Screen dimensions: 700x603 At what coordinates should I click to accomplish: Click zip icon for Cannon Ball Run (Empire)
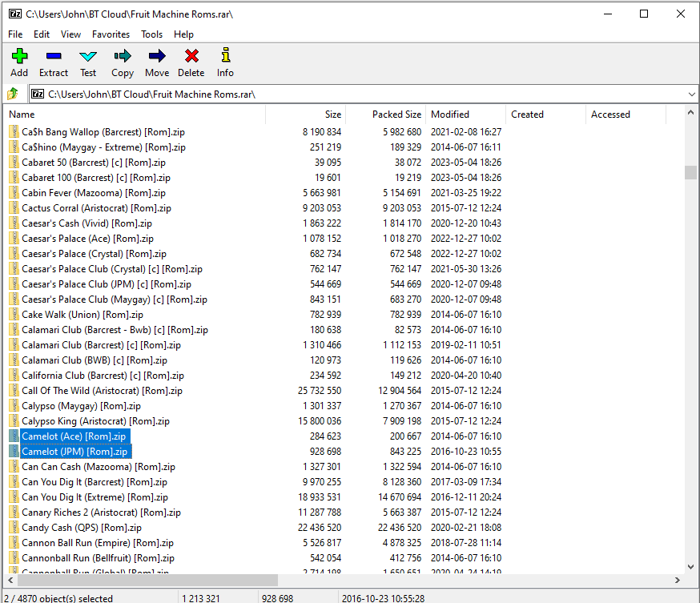coord(14,543)
